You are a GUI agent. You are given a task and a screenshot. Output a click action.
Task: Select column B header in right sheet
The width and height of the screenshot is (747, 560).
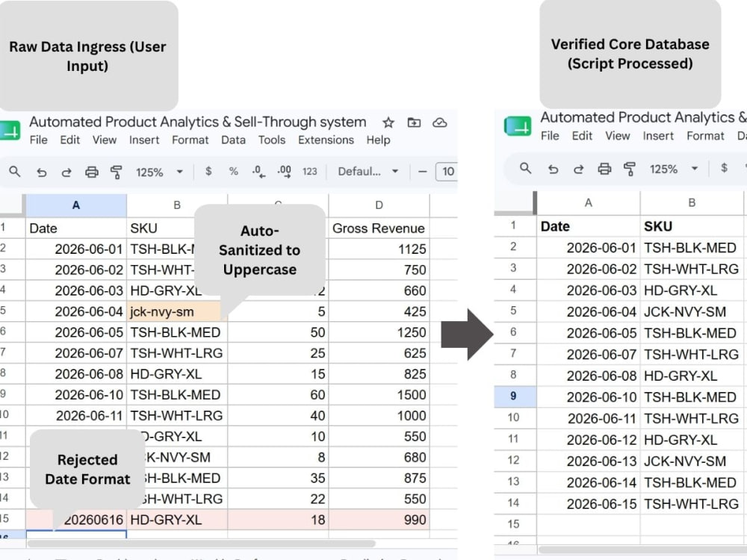click(x=692, y=203)
